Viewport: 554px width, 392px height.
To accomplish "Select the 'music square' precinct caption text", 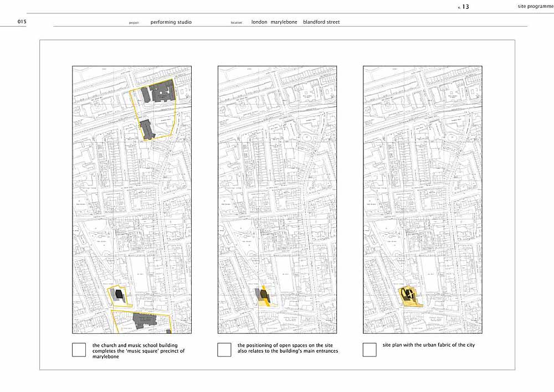I will [x=138, y=351].
